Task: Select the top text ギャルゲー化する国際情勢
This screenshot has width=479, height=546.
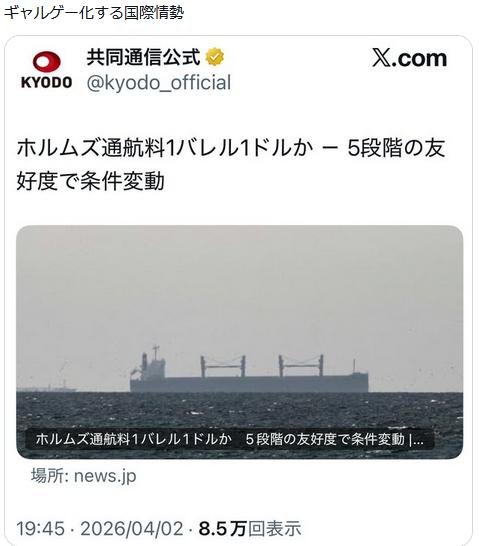Action: [94, 13]
